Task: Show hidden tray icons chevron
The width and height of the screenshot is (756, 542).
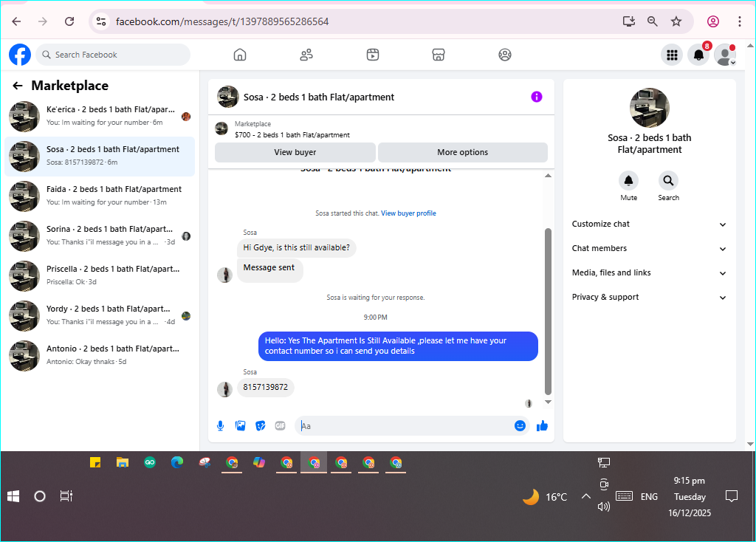Action: 585,496
